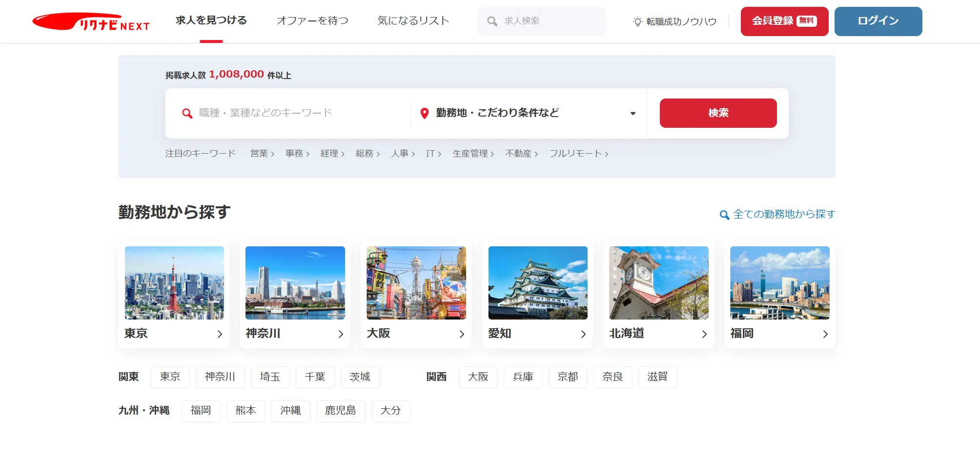Click the red location pin icon
The image size is (980, 461).
click(425, 113)
